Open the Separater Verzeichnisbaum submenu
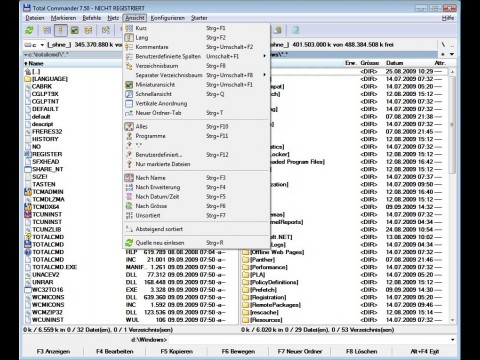The image size is (480, 360). coord(196,75)
